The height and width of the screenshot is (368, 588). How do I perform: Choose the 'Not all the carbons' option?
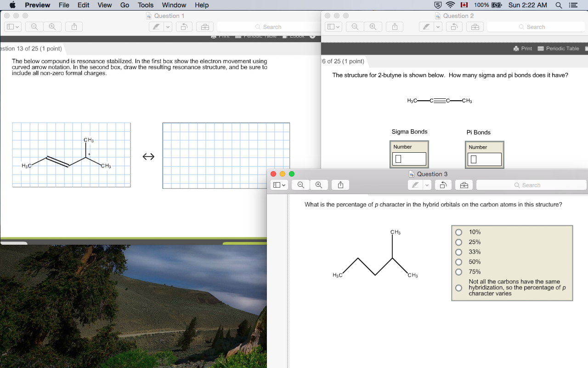[458, 288]
